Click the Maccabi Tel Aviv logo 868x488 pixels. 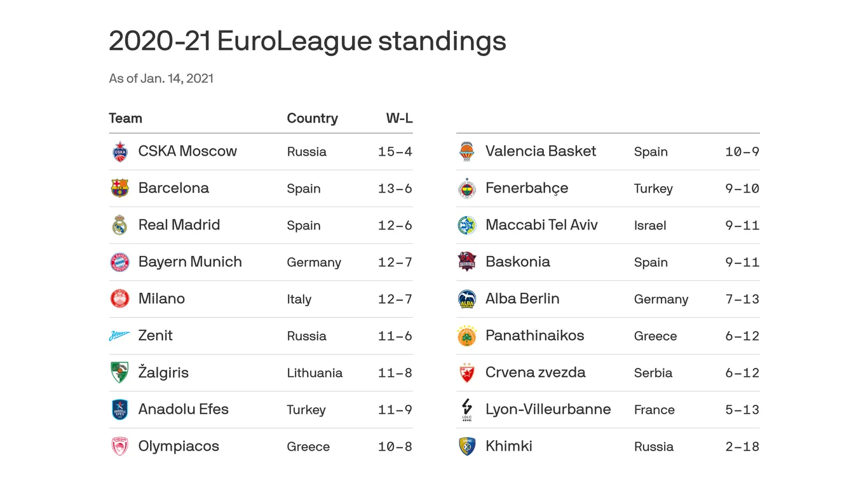click(466, 226)
